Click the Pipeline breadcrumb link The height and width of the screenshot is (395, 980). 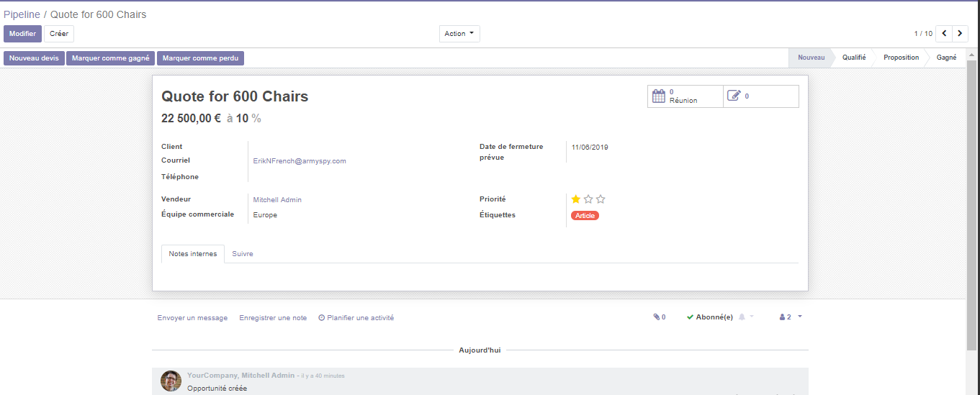tap(22, 14)
